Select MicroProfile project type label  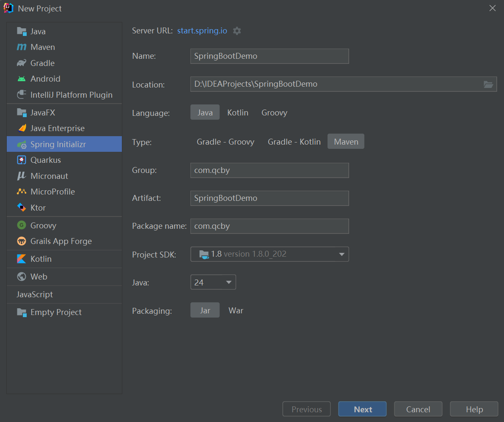[x=53, y=192]
